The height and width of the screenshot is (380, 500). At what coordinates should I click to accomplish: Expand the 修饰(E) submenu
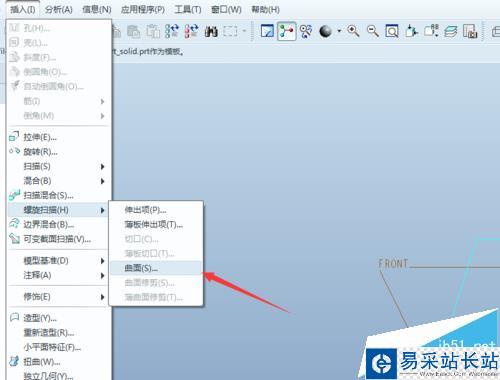(58, 297)
